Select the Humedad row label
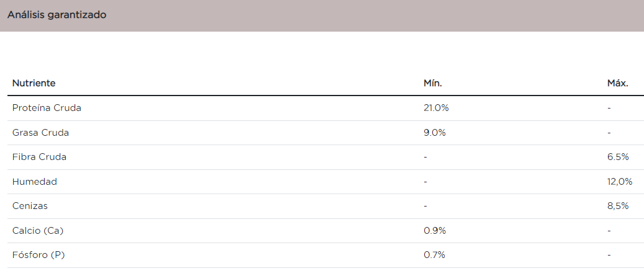The width and height of the screenshot is (644, 276). pyautogui.click(x=35, y=182)
